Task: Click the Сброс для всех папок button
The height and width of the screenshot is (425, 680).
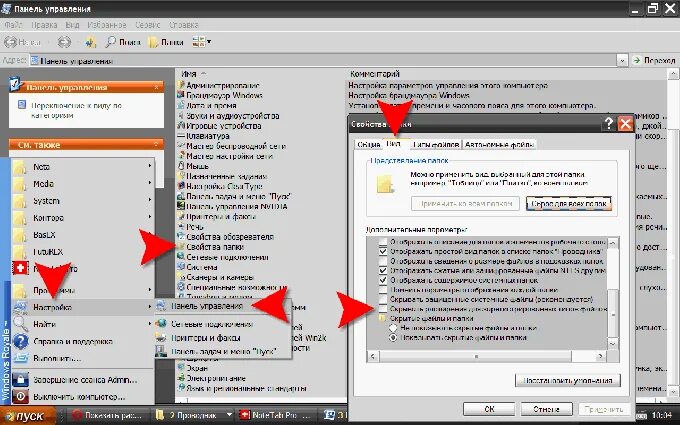Action: click(x=569, y=204)
